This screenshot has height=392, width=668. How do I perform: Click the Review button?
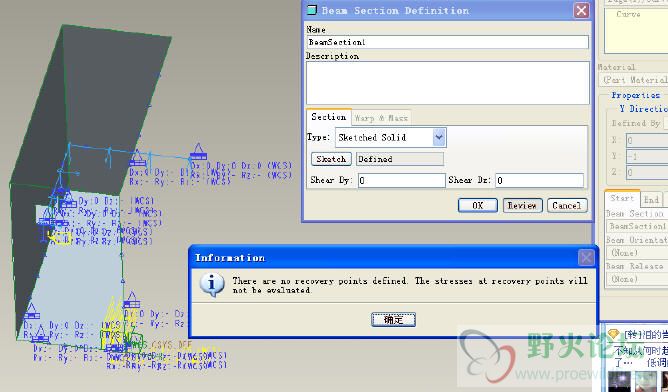click(x=522, y=205)
